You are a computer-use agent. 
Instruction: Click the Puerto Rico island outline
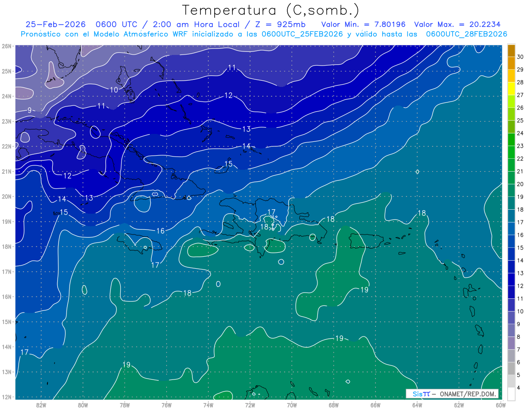pyautogui.click(x=366, y=241)
